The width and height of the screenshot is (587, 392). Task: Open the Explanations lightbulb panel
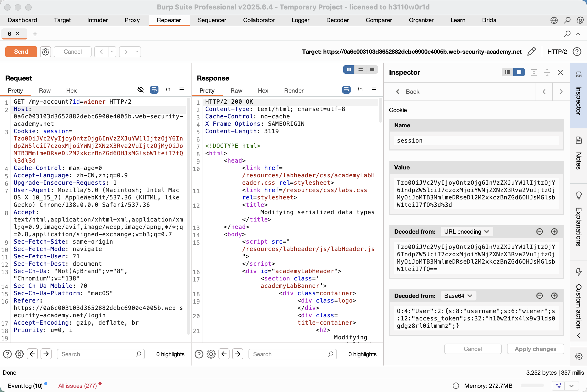(x=578, y=195)
